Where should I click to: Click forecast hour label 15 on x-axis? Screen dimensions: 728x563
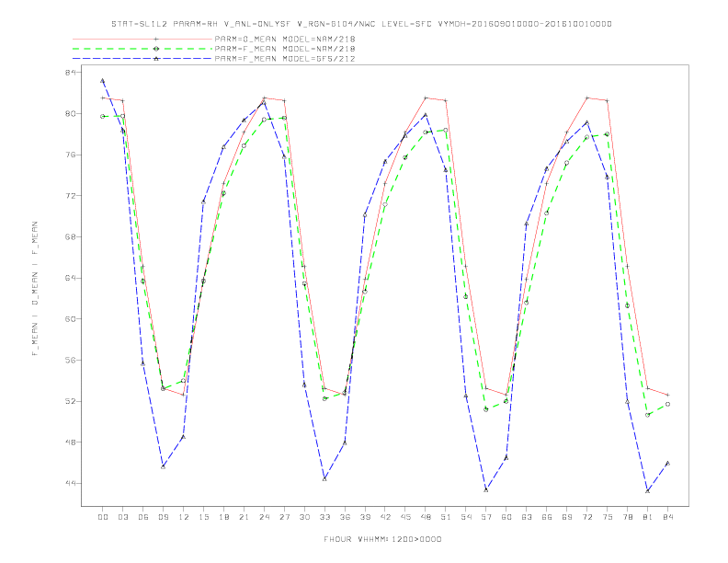[x=203, y=517]
